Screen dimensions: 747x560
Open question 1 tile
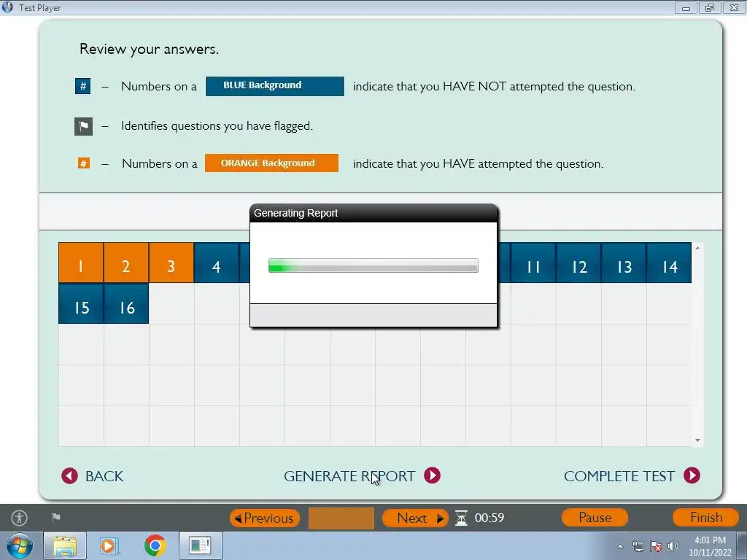80,262
